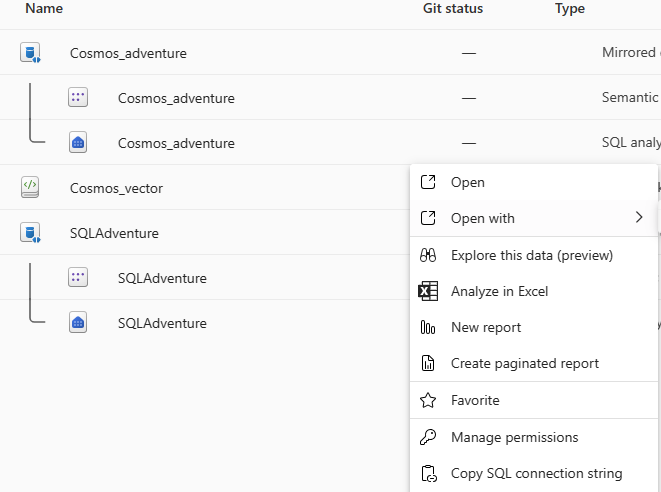The height and width of the screenshot is (492, 661).
Task: Select Create paginated report
Action: (534, 363)
